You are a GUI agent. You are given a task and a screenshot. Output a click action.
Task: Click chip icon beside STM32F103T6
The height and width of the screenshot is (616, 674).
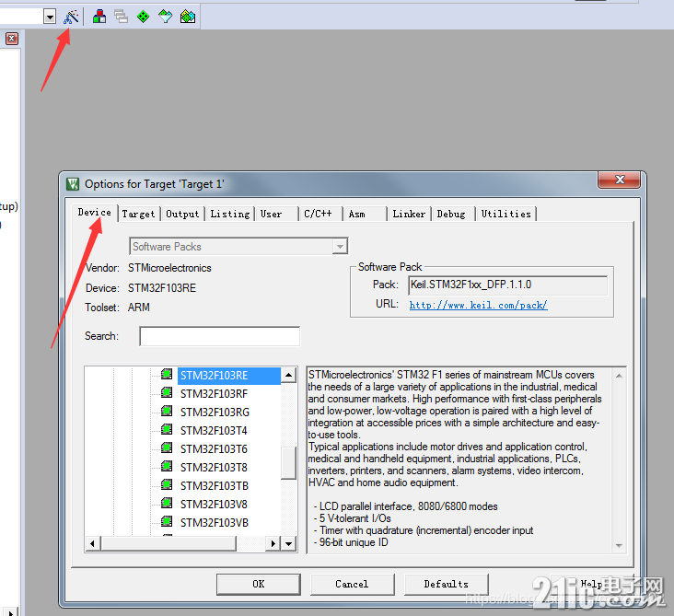point(167,447)
